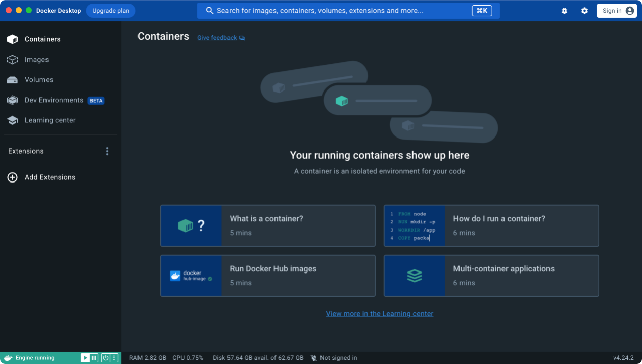Open the engine three-dot options menu
Screen dimensions: 642x364
(x=114, y=358)
